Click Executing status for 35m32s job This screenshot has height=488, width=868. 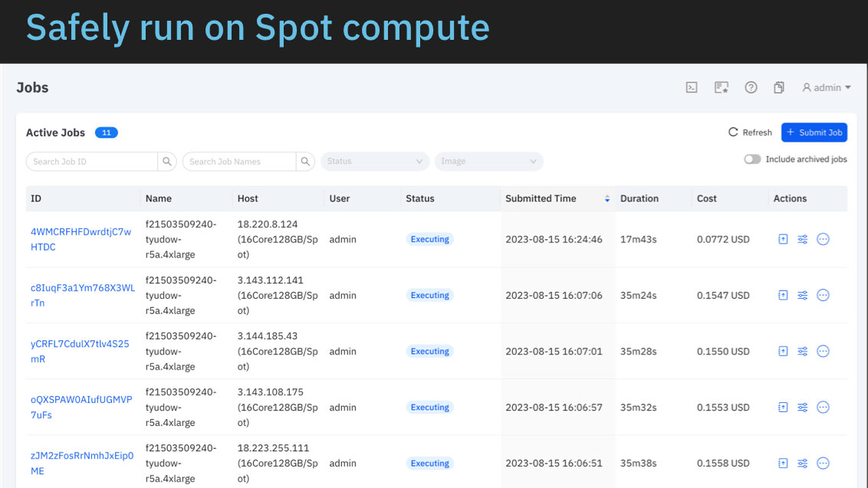(x=429, y=408)
